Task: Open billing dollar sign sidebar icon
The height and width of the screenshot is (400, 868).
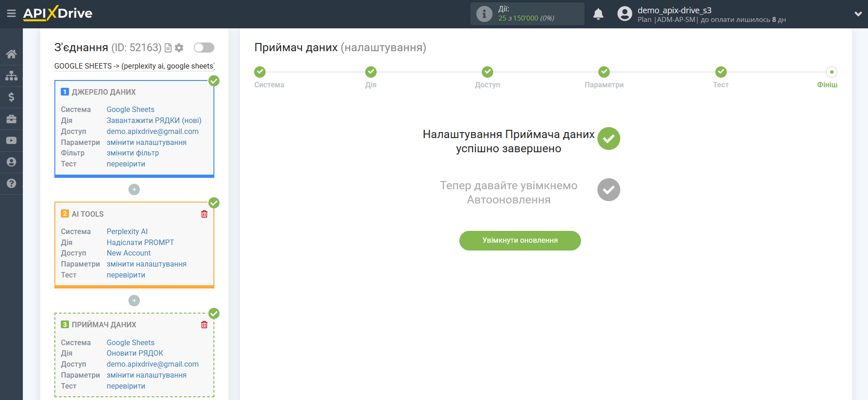Action: point(11,97)
